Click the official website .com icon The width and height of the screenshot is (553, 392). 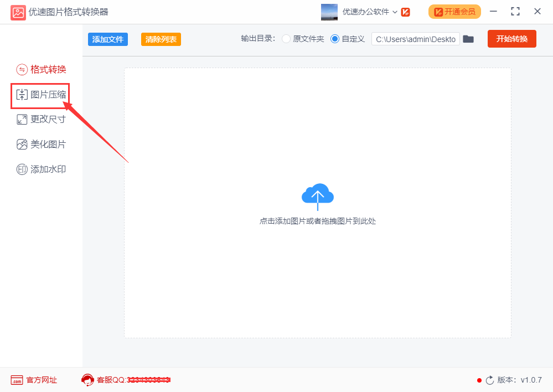[x=17, y=380]
